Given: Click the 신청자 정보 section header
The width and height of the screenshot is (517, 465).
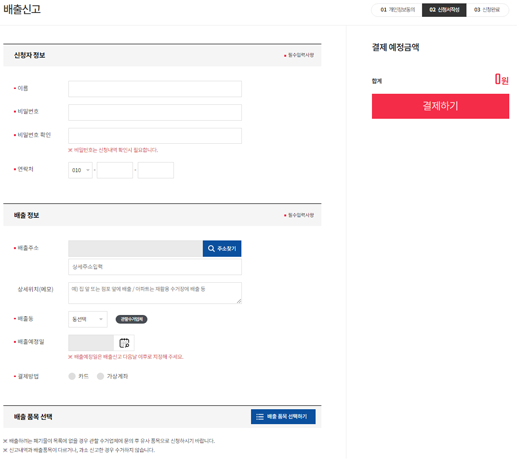Looking at the screenshot, I should (29, 55).
